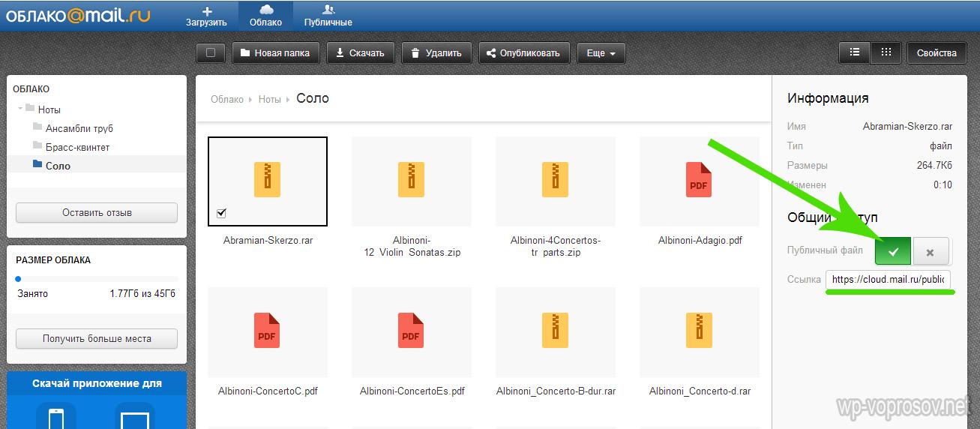
Task: Click the Оставить отзыв button
Action: point(97,212)
